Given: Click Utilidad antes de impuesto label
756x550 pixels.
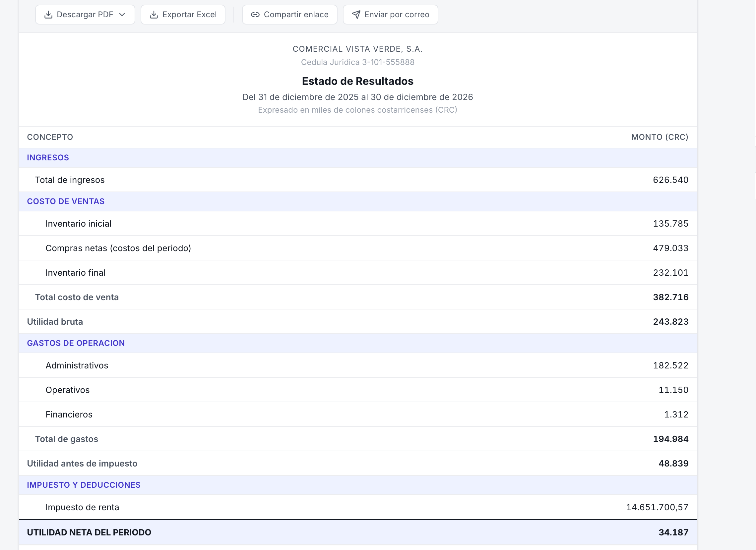Looking at the screenshot, I should 82,464.
